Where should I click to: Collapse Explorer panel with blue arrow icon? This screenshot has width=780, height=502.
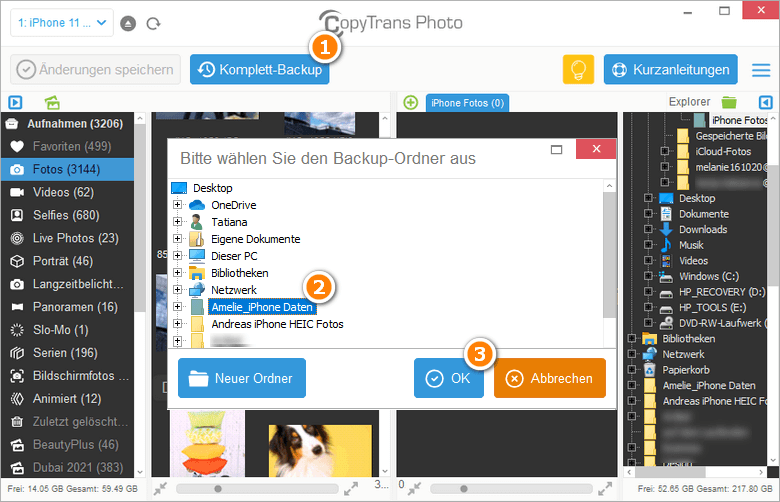[766, 102]
